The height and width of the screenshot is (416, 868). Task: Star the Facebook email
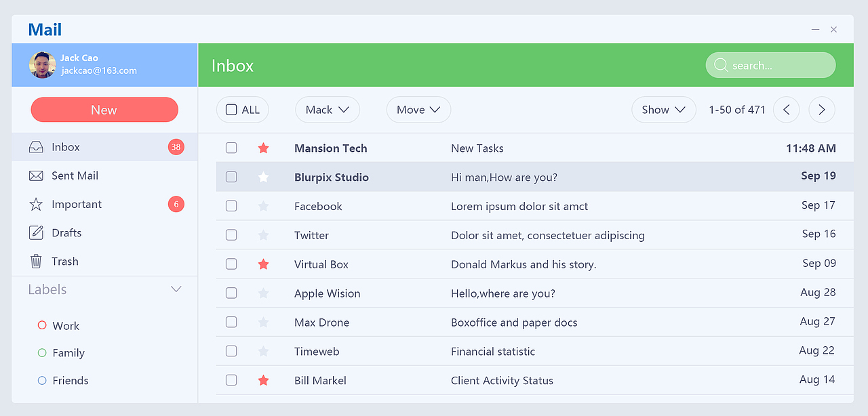coord(264,207)
